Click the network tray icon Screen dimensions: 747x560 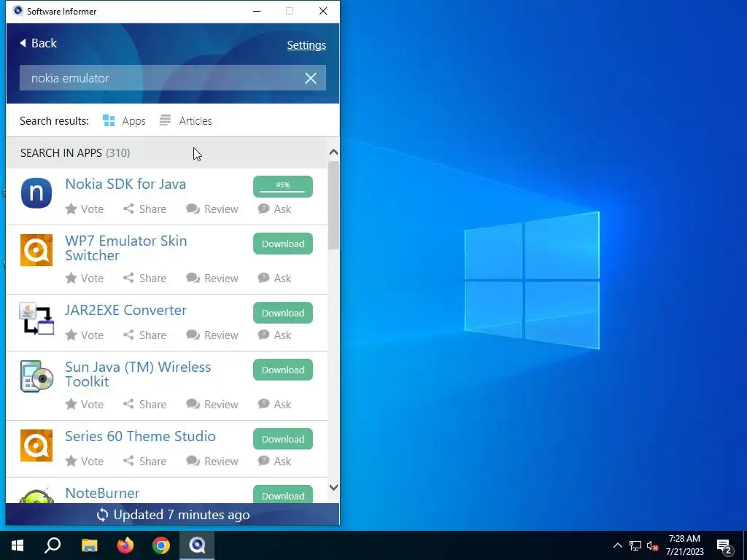point(635,546)
